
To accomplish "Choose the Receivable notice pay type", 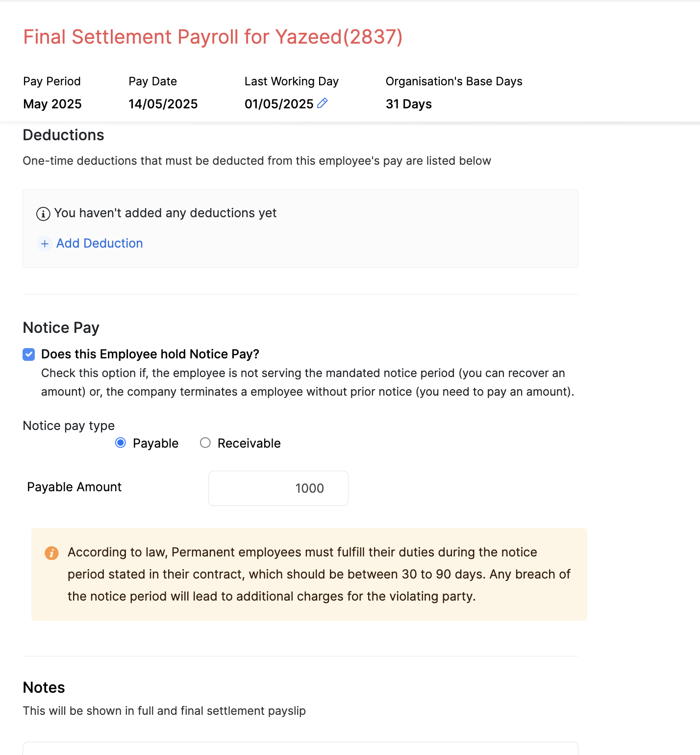I will pyautogui.click(x=205, y=443).
